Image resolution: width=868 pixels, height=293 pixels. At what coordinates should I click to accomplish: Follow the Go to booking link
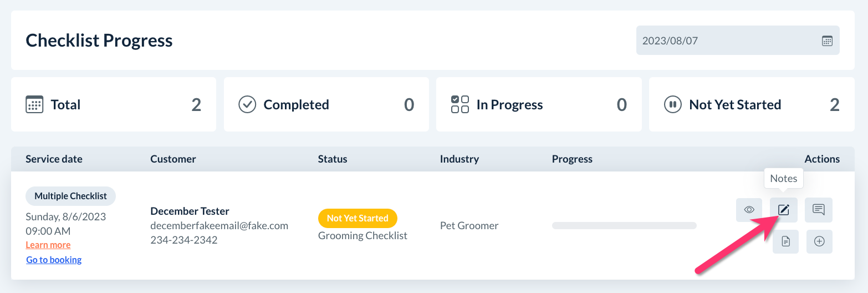click(x=54, y=260)
